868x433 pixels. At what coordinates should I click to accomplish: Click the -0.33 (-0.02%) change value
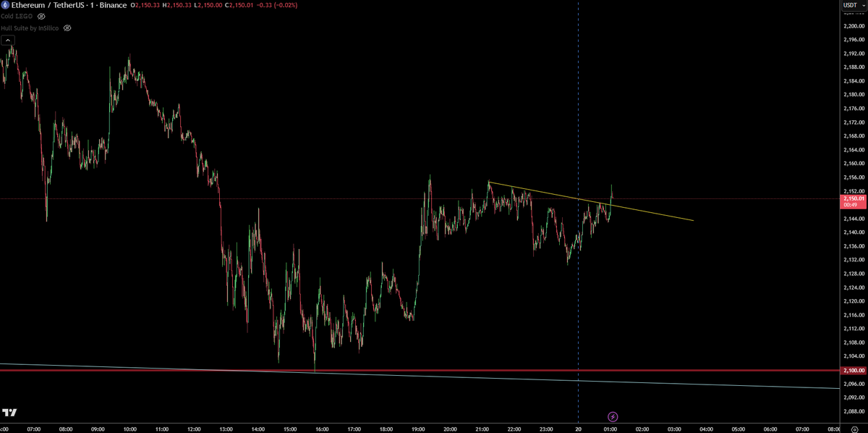(278, 6)
